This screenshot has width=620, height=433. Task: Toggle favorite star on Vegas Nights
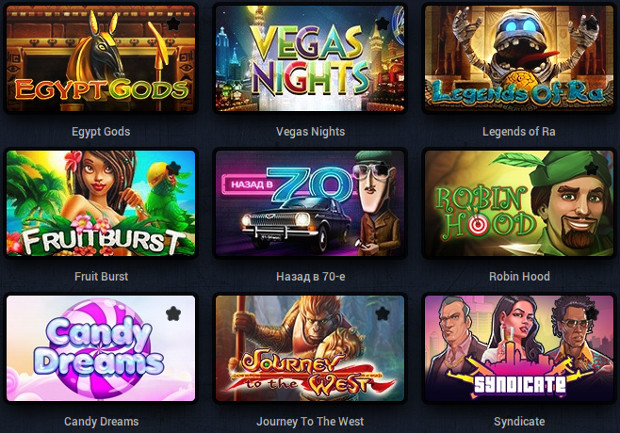tap(382, 24)
